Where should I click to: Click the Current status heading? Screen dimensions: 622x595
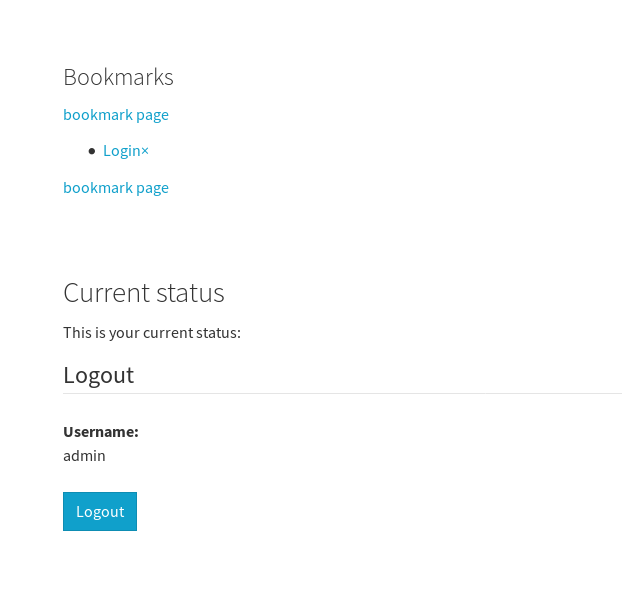pos(143,293)
